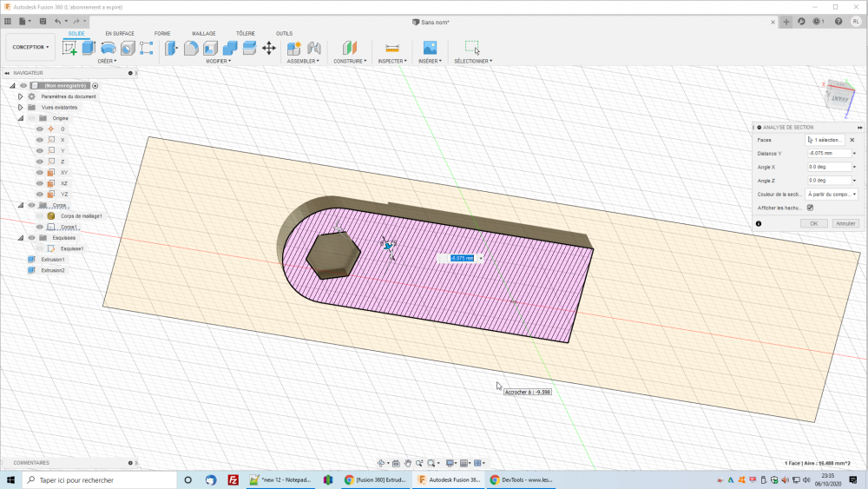Viewport: 868px width, 489px height.
Task: Show the Esquisse1 sketch
Action: pyautogui.click(x=39, y=248)
